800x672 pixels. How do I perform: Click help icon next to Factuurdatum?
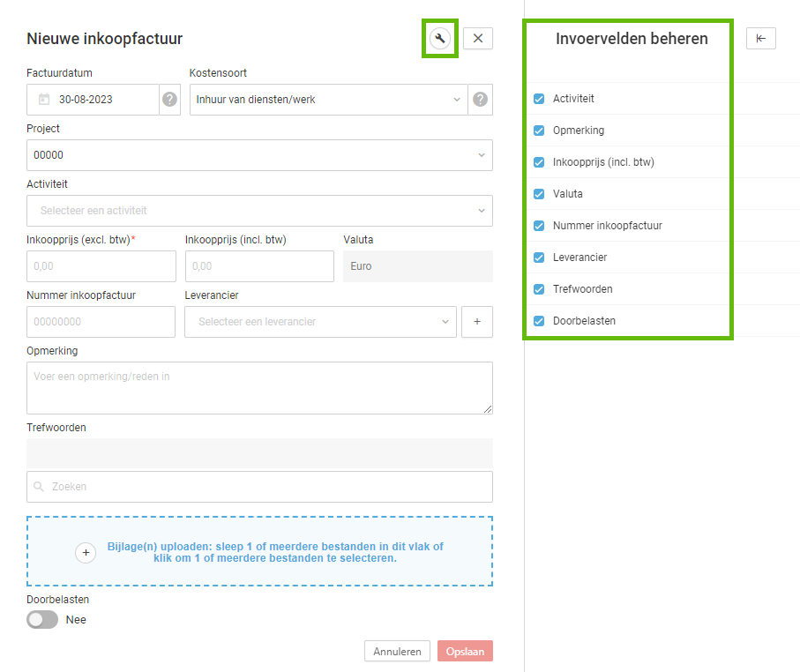(x=170, y=100)
